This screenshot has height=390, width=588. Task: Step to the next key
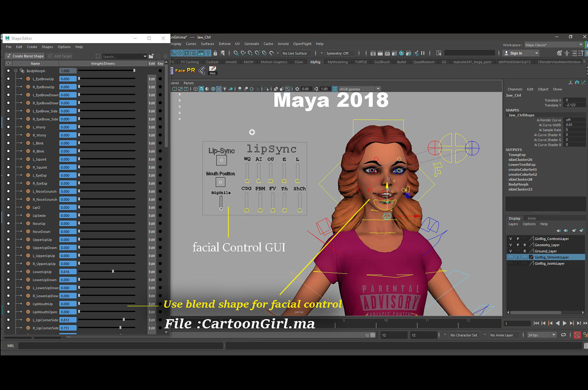tap(572, 323)
